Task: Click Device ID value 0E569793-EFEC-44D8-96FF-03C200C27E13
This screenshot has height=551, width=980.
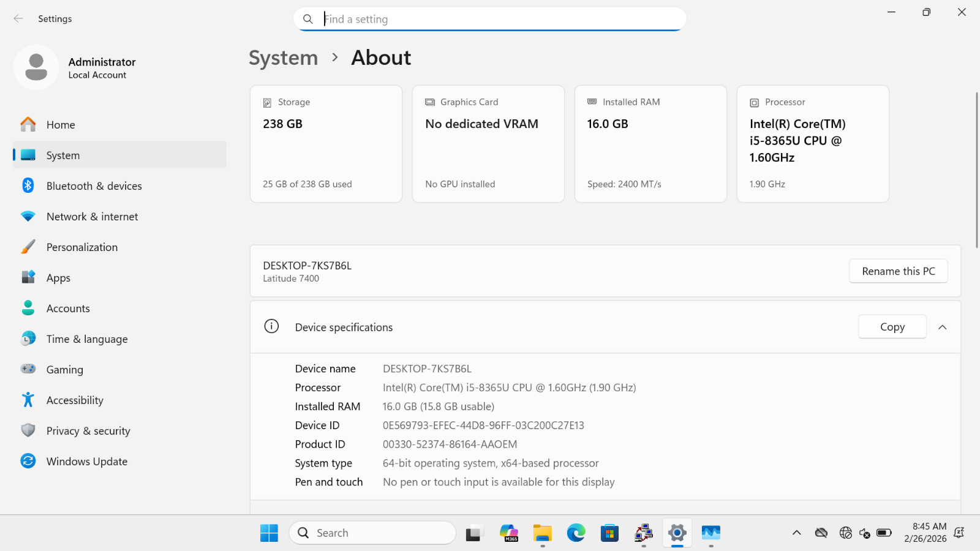Action: [x=483, y=425]
